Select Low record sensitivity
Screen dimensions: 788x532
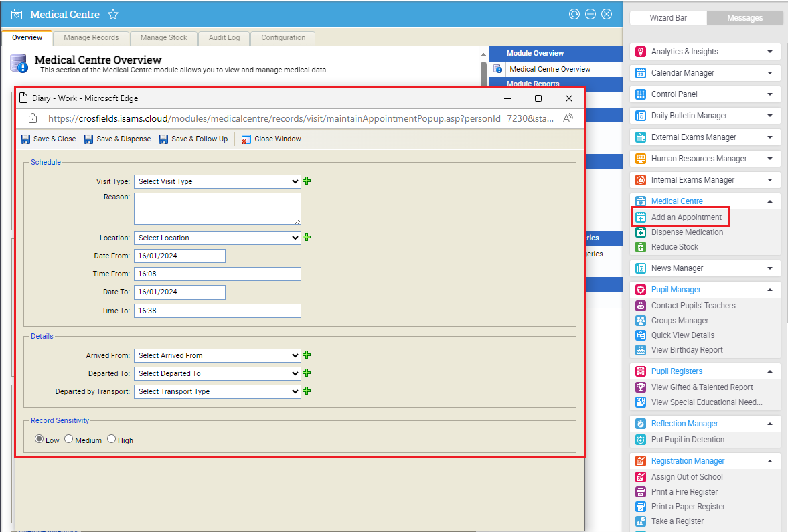click(39, 439)
